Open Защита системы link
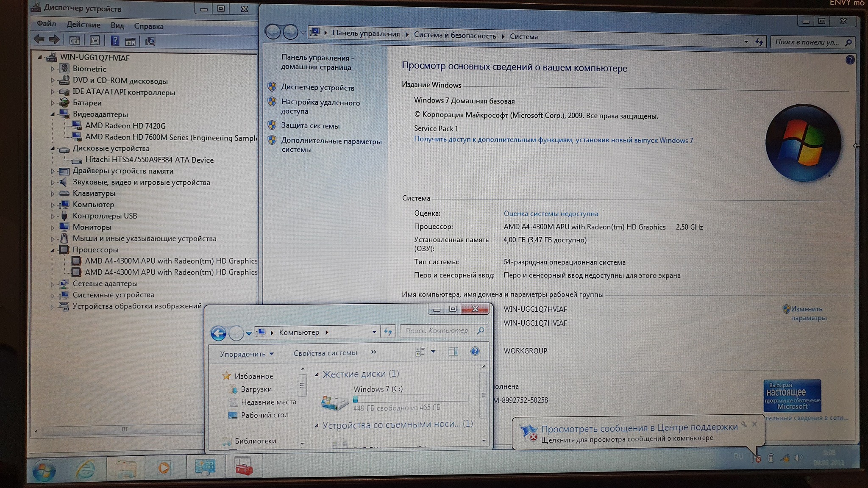Image resolution: width=868 pixels, height=488 pixels. (310, 126)
